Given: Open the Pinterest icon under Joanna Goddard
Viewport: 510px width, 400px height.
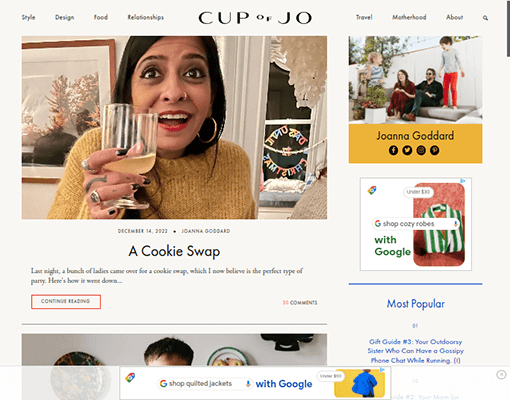Looking at the screenshot, I should (x=434, y=150).
